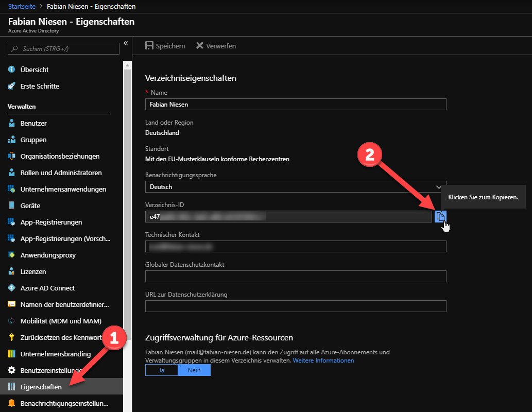Select Nein for Azure resource access

pyautogui.click(x=194, y=370)
